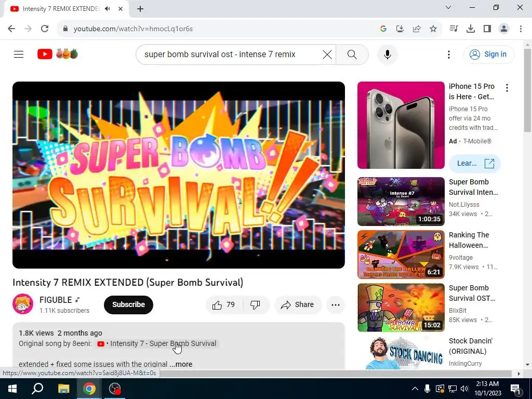Open Chrome profile avatar

[504, 29]
